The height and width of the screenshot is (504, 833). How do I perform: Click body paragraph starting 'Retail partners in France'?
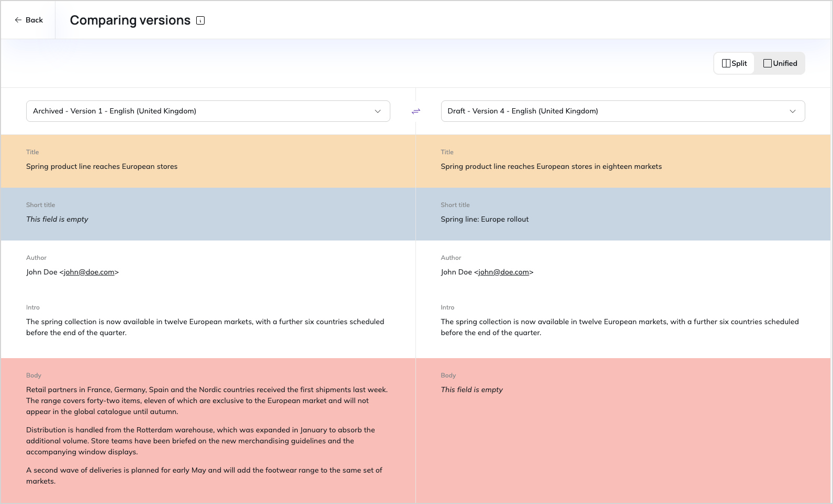207,400
